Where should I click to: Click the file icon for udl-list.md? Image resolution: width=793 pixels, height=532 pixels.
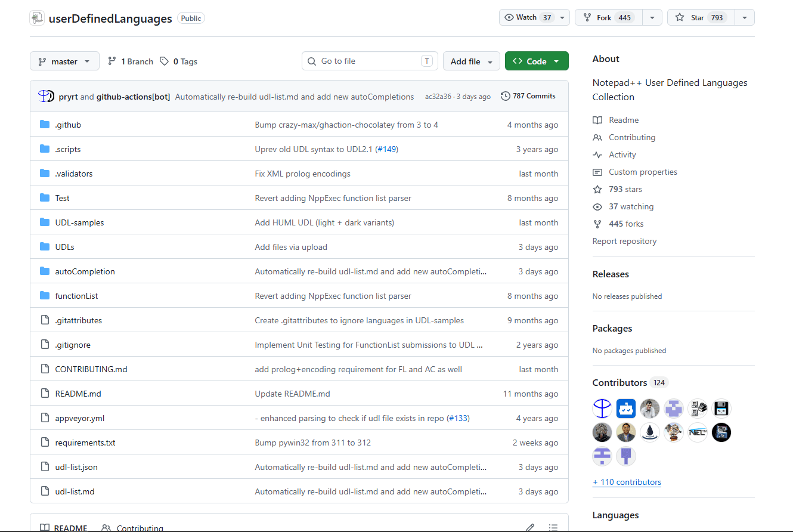(45, 491)
